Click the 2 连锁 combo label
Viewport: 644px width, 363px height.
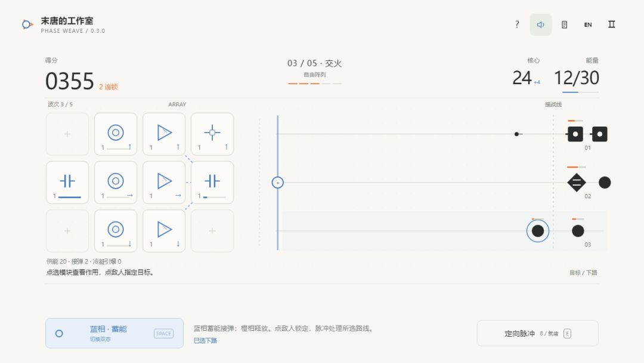pos(109,87)
